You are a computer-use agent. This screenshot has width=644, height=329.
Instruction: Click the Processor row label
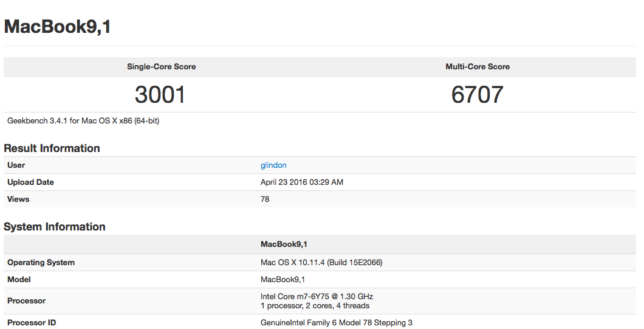click(27, 301)
